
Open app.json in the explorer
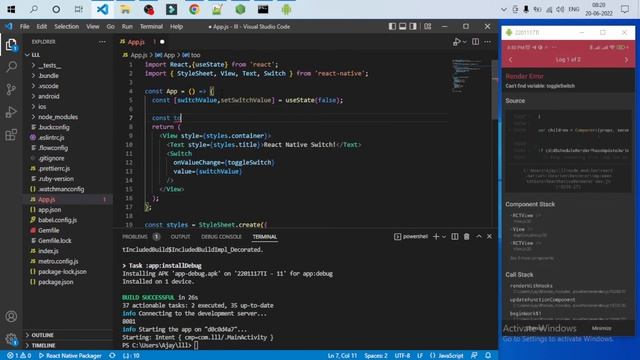tap(49, 210)
